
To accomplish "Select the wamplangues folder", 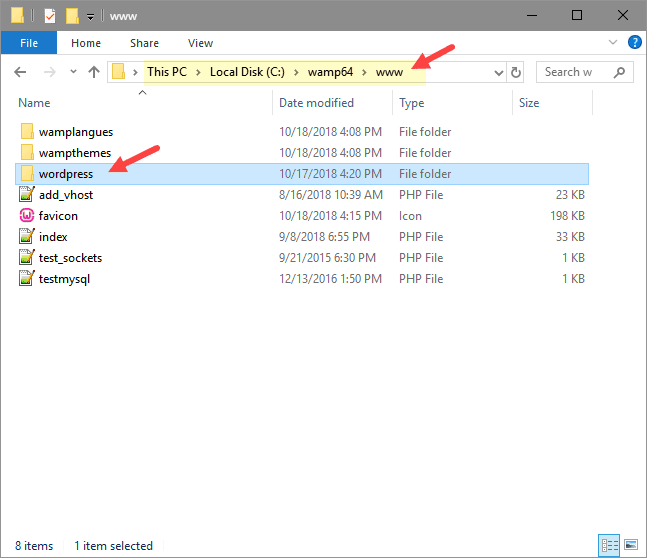I will pyautogui.click(x=76, y=132).
